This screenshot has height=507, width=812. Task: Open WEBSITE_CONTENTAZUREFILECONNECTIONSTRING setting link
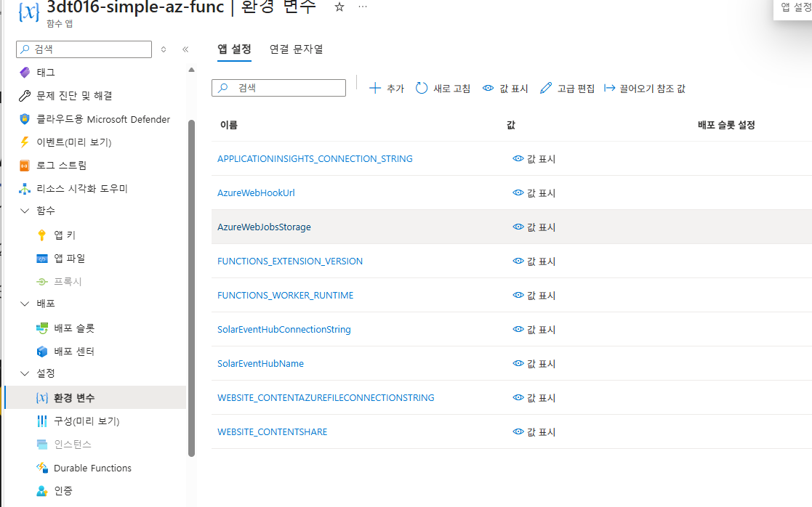[326, 398]
